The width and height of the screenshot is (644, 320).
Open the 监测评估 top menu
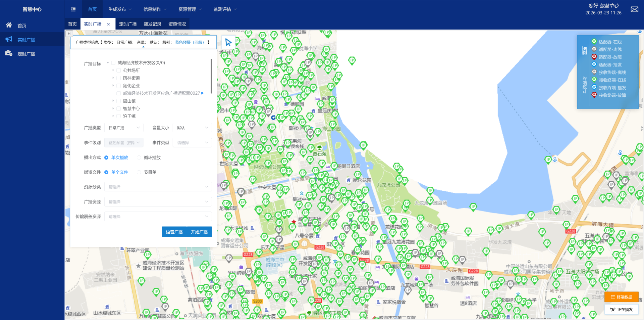click(225, 9)
